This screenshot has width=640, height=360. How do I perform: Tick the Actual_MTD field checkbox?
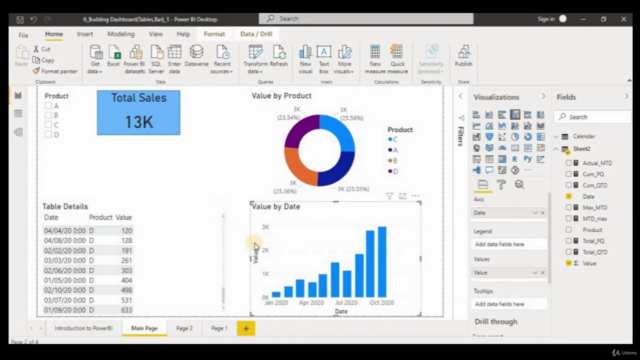pyautogui.click(x=569, y=163)
